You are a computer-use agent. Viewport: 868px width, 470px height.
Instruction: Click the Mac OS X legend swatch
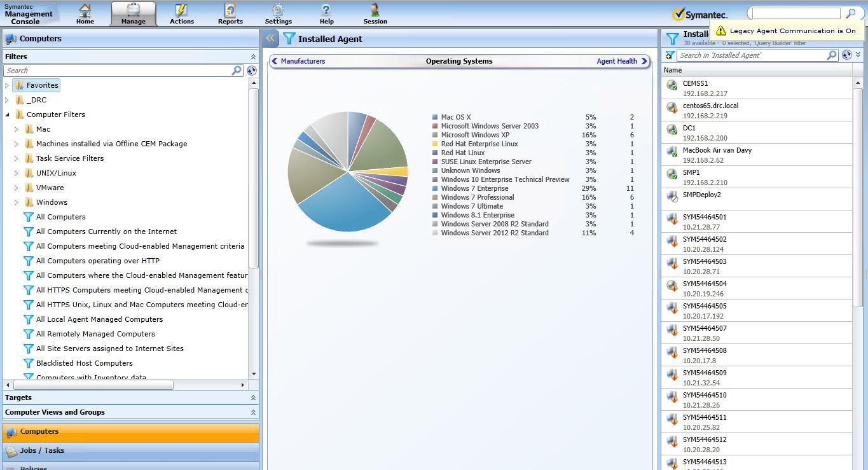(435, 117)
